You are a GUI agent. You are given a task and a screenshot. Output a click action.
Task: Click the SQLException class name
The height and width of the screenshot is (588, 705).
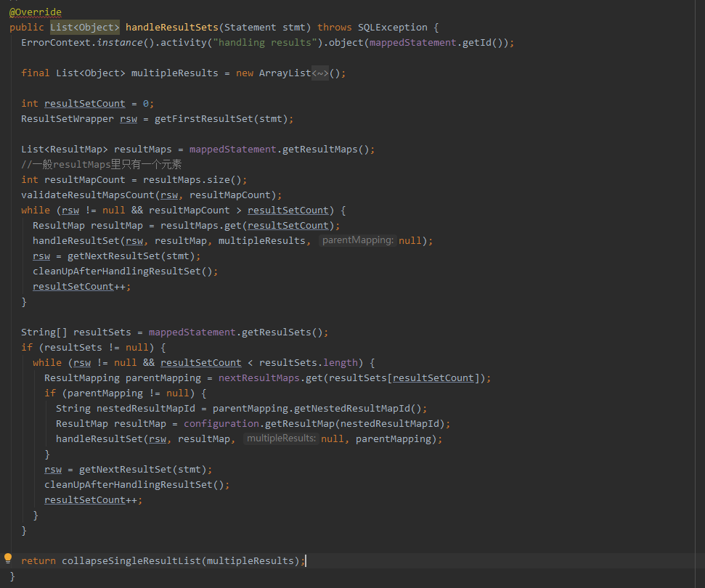pyautogui.click(x=393, y=28)
